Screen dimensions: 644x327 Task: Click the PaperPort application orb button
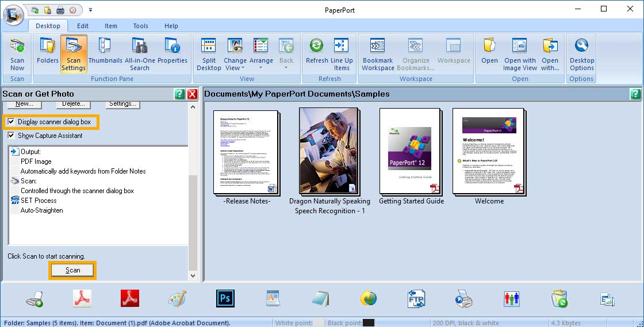pyautogui.click(x=14, y=16)
